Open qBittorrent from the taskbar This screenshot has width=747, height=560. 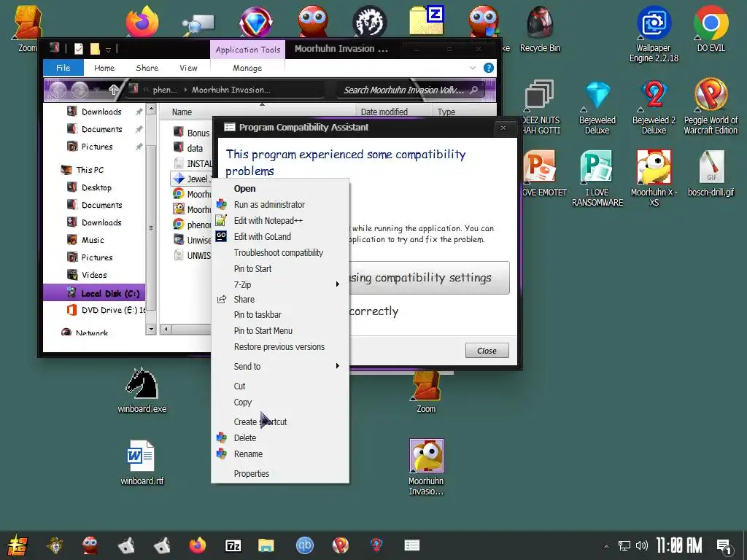click(304, 545)
